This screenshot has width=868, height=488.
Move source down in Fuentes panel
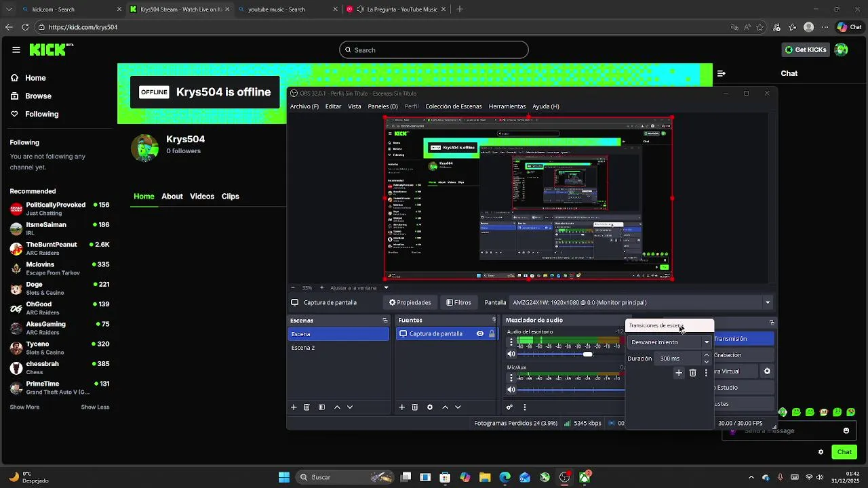(458, 407)
